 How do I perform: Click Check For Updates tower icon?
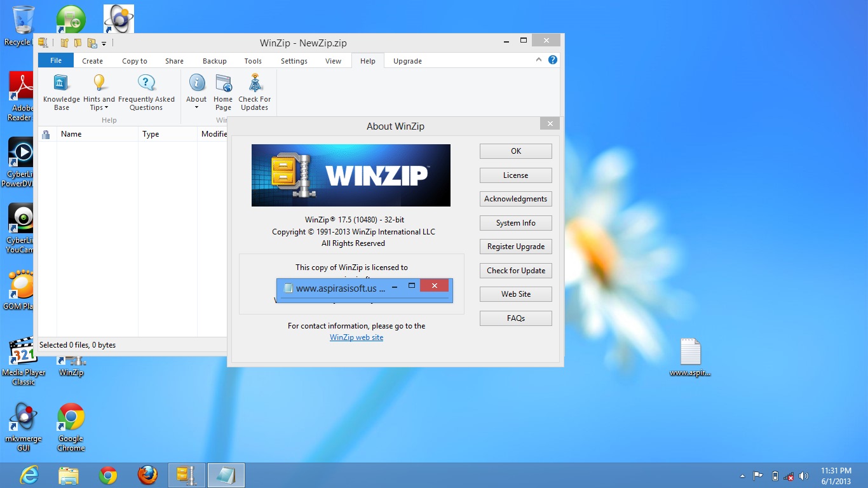[255, 83]
